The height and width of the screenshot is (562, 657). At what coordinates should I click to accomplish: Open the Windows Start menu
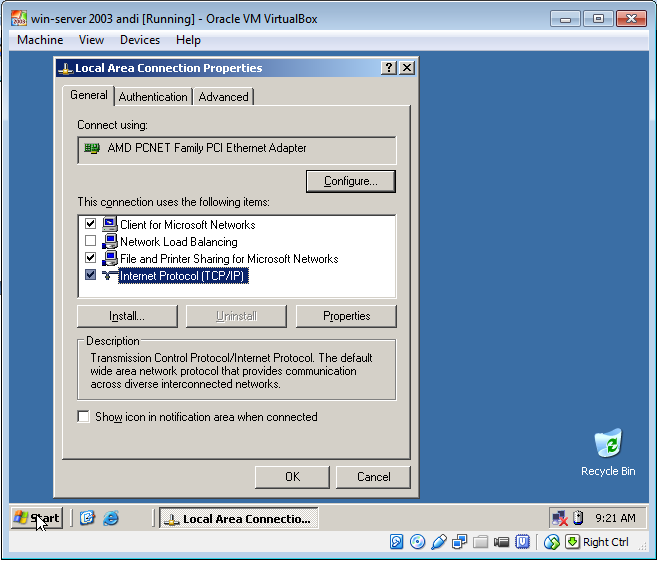37,518
